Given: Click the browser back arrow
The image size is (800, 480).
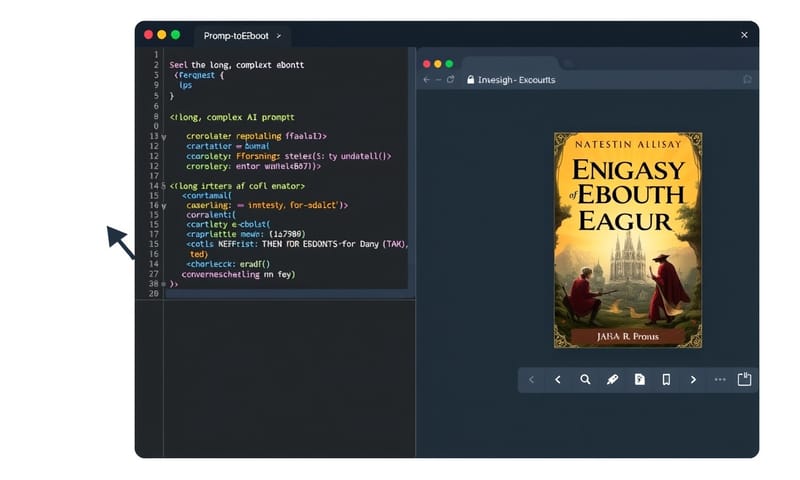Looking at the screenshot, I should pos(427,80).
